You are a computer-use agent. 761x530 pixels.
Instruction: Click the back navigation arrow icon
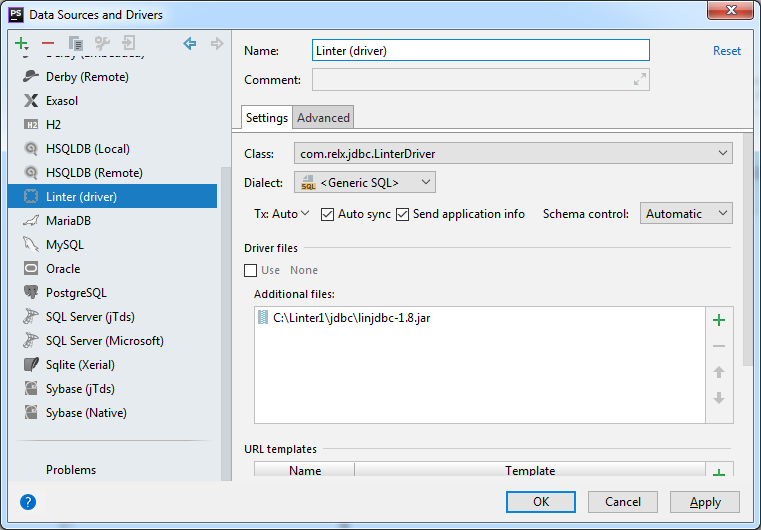[190, 44]
